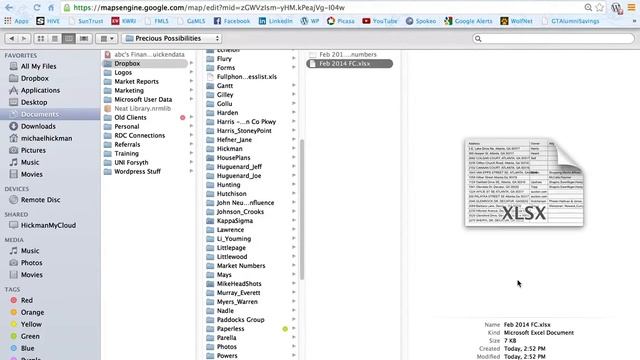Click the file dialog search field

point(553,38)
